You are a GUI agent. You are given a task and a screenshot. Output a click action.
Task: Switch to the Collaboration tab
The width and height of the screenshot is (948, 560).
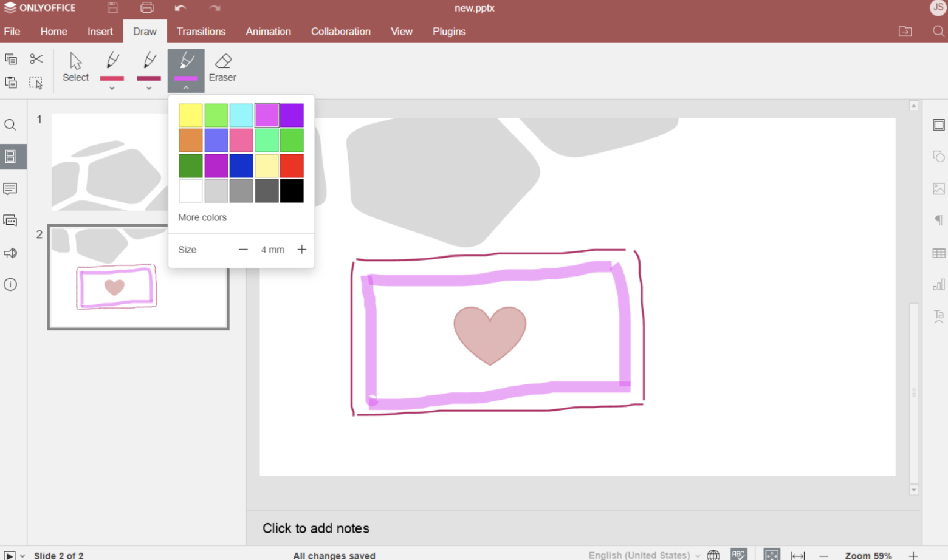coord(340,32)
